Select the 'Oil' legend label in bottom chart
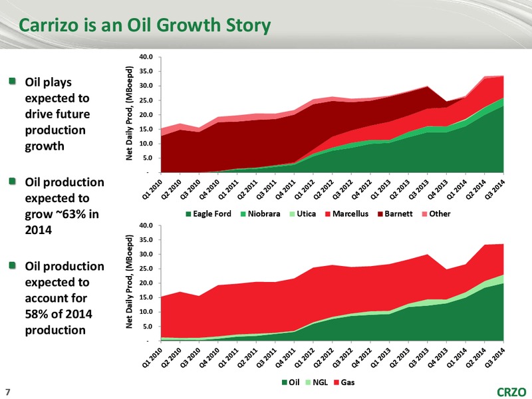 (x=294, y=383)
